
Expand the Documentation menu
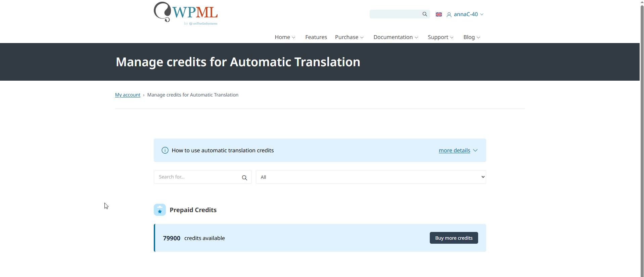tap(396, 37)
